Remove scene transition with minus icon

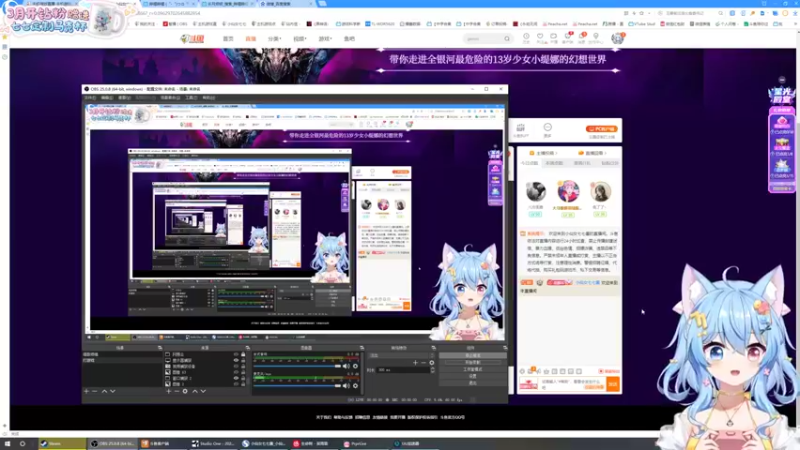(x=423, y=363)
